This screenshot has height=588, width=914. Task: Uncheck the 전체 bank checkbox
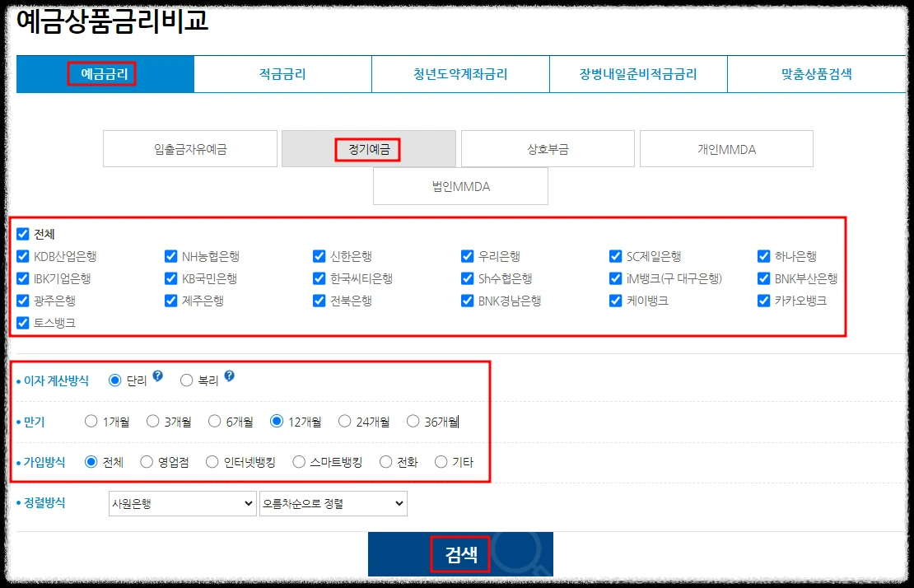[22, 233]
